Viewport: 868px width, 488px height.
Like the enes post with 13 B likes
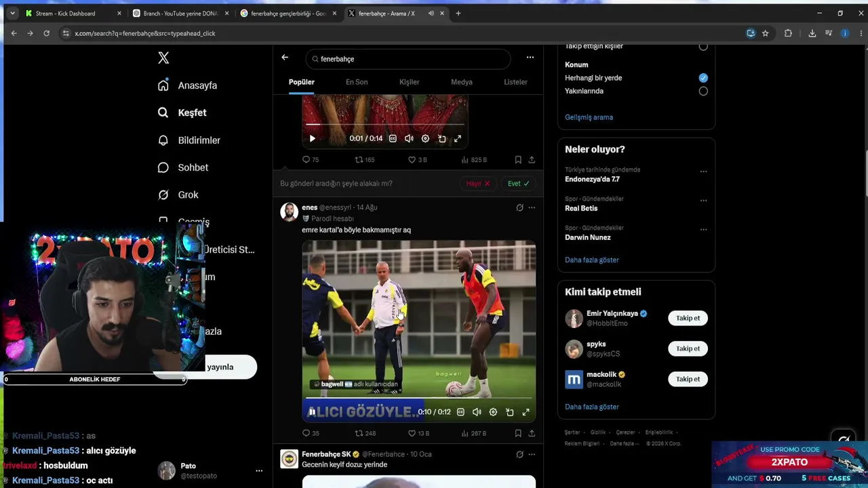(x=418, y=433)
